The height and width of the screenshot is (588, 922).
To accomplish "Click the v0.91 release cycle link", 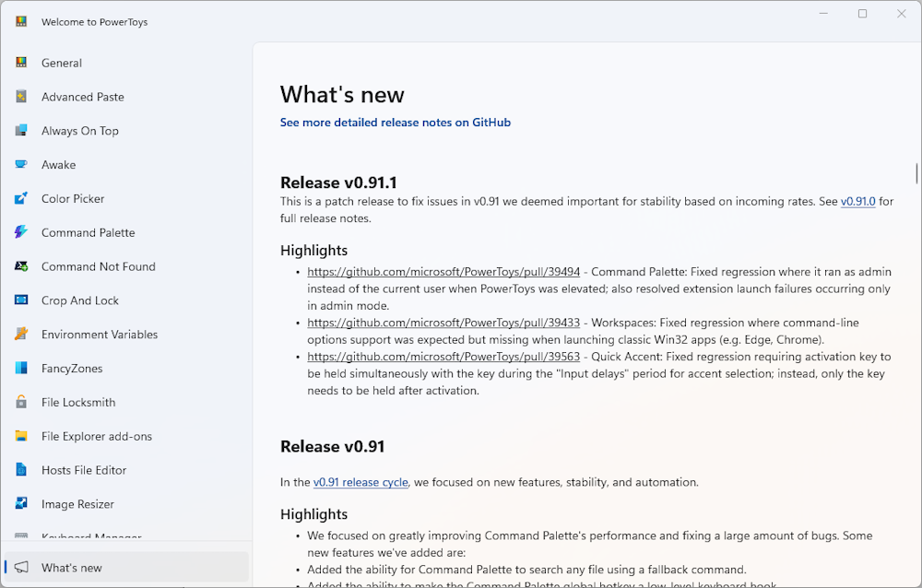I will 361,482.
